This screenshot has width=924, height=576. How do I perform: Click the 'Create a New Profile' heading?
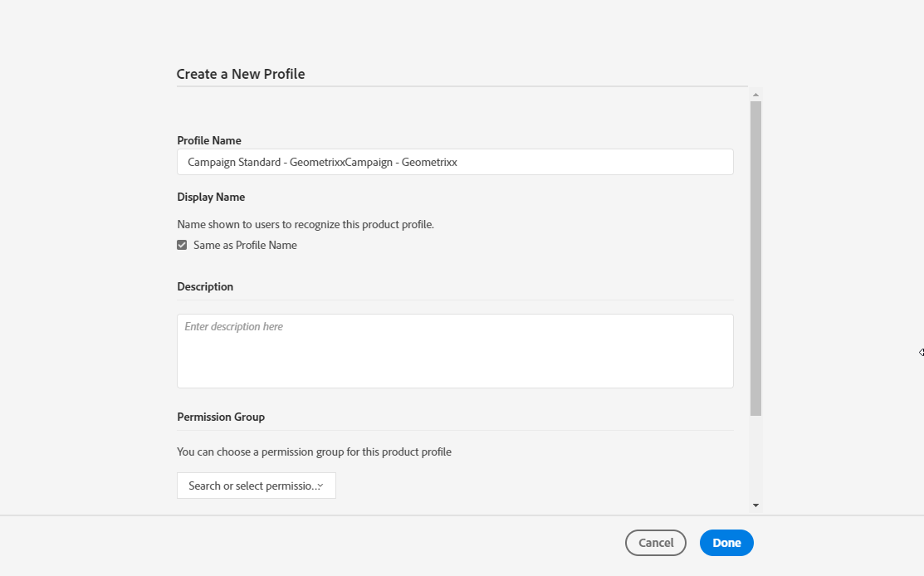click(241, 74)
